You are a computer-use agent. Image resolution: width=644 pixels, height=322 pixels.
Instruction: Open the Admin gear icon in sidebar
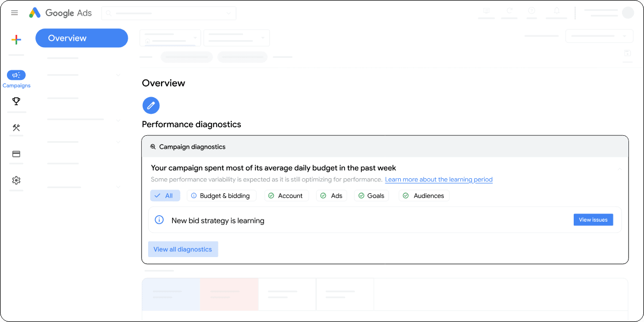coord(16,180)
